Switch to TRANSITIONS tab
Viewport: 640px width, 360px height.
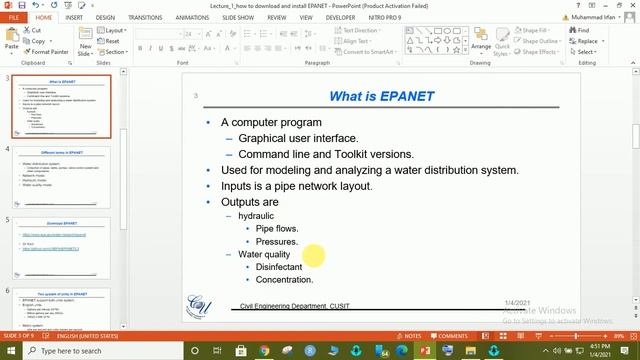pos(145,18)
